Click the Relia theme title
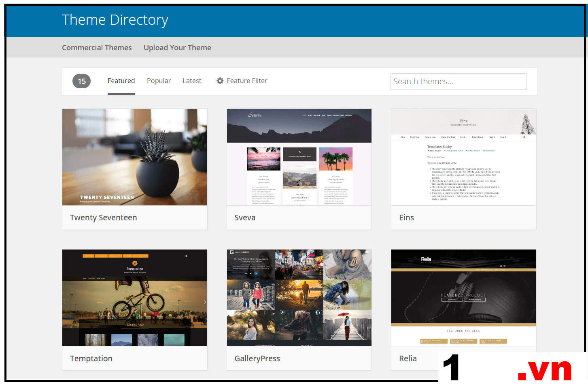Viewport: 588px width, 384px height. (x=408, y=359)
